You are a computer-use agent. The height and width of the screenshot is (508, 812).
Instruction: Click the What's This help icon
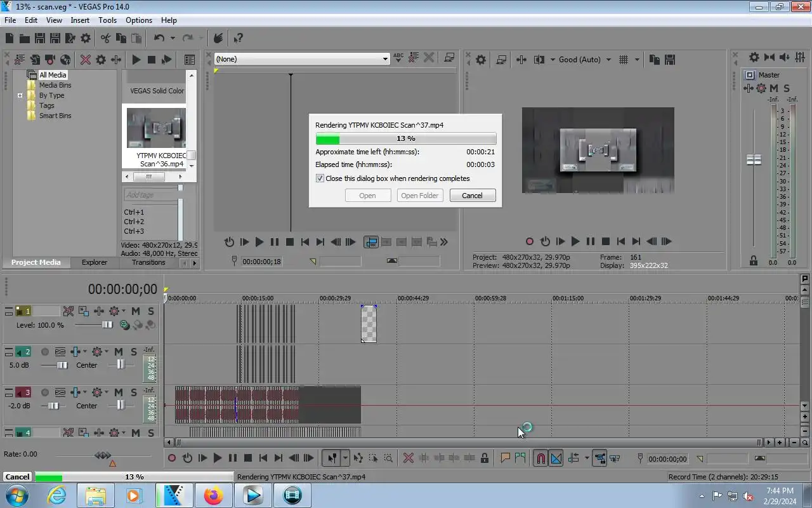click(238, 38)
